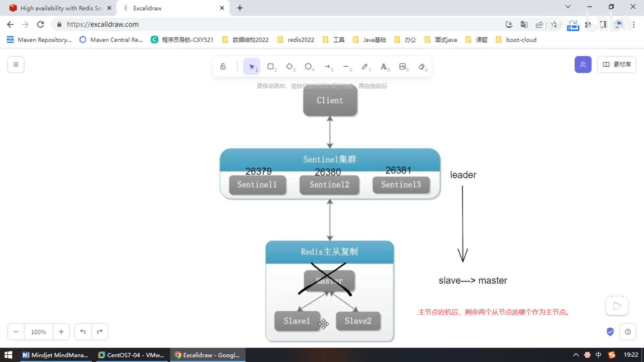The width and height of the screenshot is (644, 362).
Task: Select the Ellipse tool
Action: coord(309,67)
